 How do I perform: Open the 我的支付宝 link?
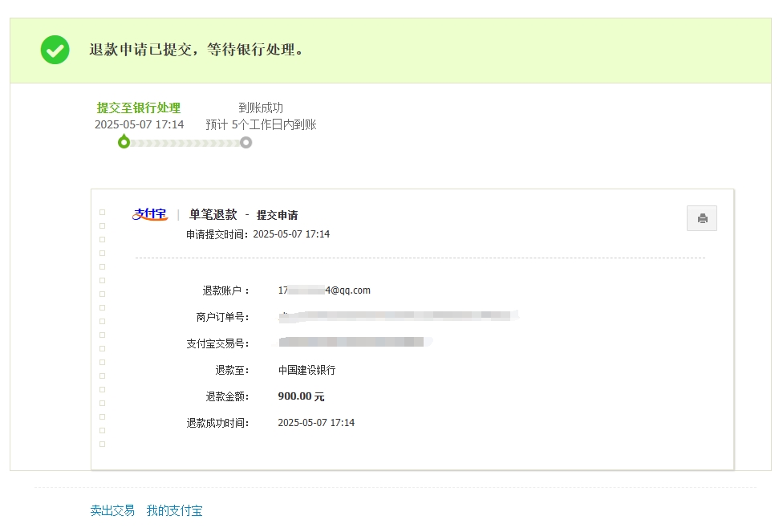(174, 510)
